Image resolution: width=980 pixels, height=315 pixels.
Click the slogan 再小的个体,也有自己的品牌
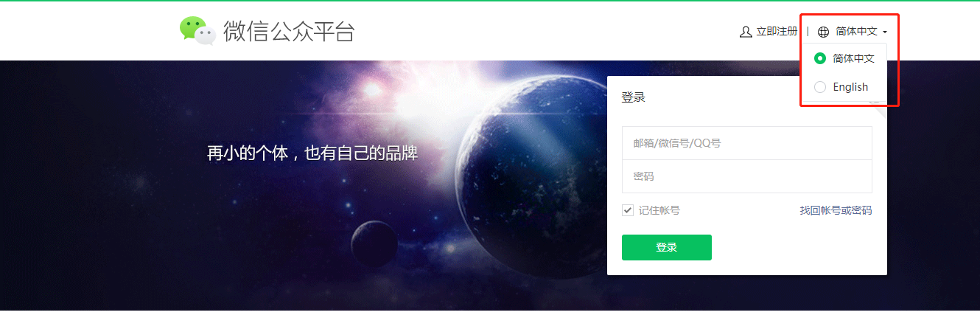pos(312,153)
